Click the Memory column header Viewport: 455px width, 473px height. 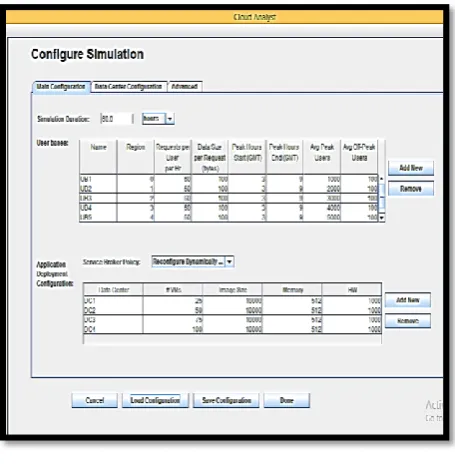(292, 290)
